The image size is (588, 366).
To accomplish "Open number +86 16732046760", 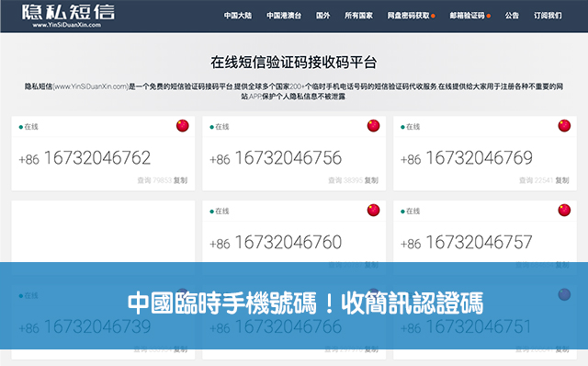I will (x=276, y=243).
